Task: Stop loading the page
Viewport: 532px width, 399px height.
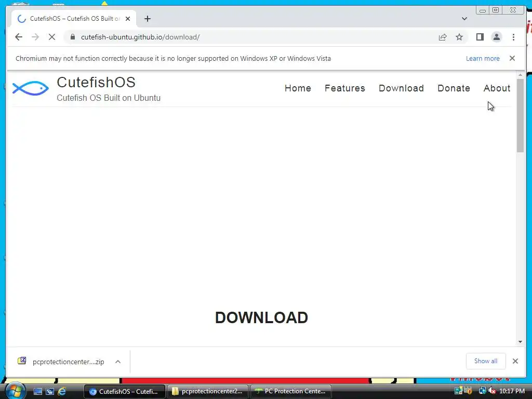Action: click(x=52, y=37)
